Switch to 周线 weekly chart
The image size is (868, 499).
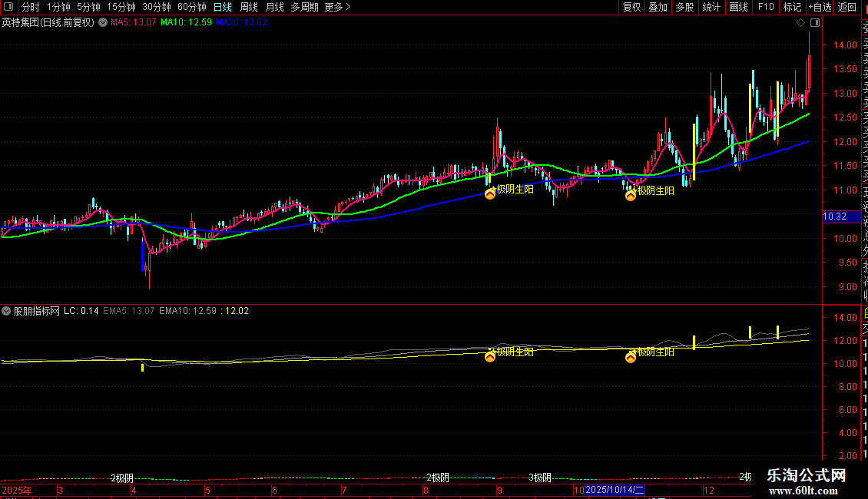(x=249, y=7)
